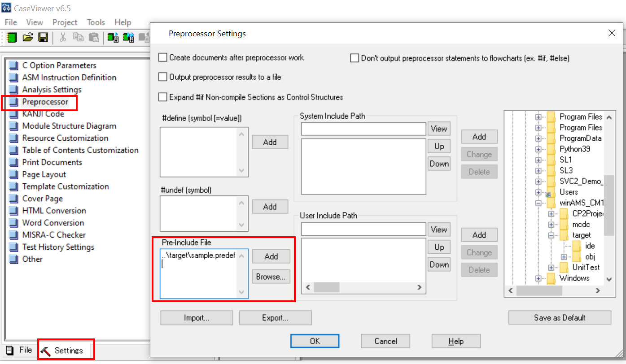Click the open folder toolbar icon
Screen dimensions: 626x364
click(28, 38)
